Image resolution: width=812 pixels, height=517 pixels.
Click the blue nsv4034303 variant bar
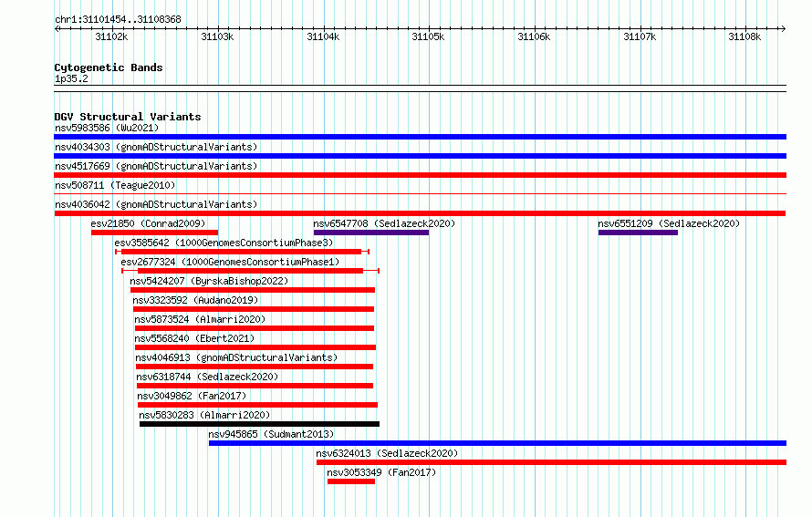(420, 156)
